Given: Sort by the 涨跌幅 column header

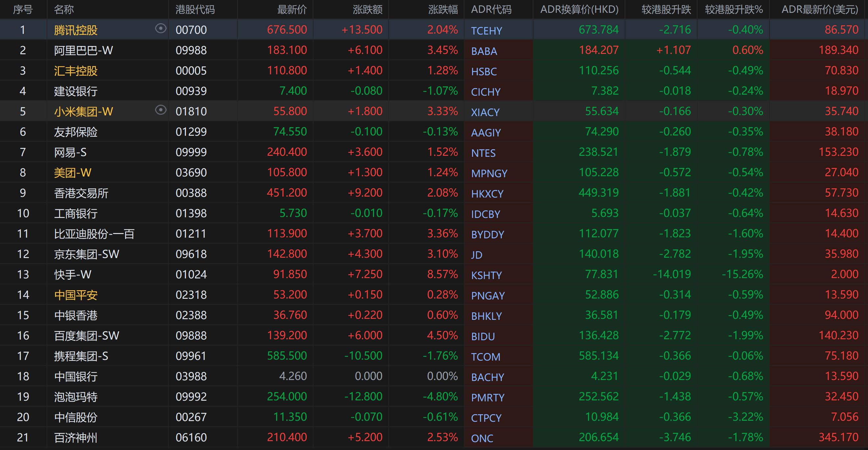Looking at the screenshot, I should pyautogui.click(x=443, y=10).
